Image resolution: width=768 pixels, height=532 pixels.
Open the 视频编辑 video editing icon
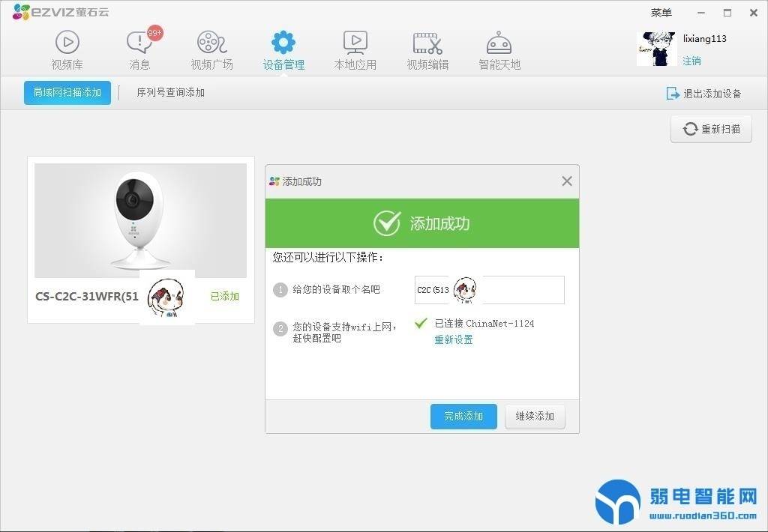click(427, 43)
